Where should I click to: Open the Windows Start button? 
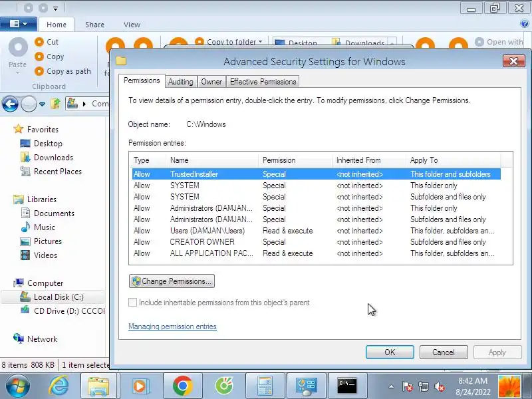point(18,386)
